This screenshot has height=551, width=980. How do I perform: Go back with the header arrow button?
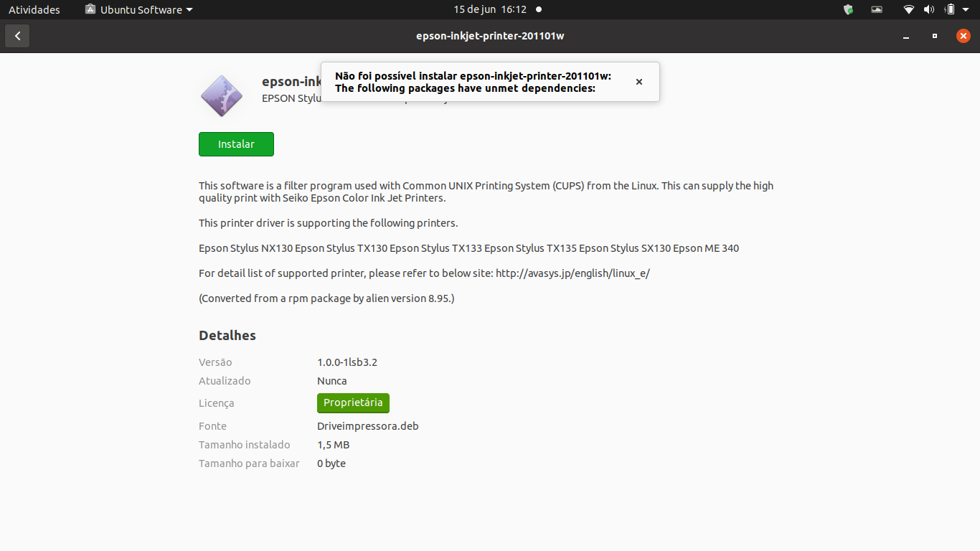point(17,36)
